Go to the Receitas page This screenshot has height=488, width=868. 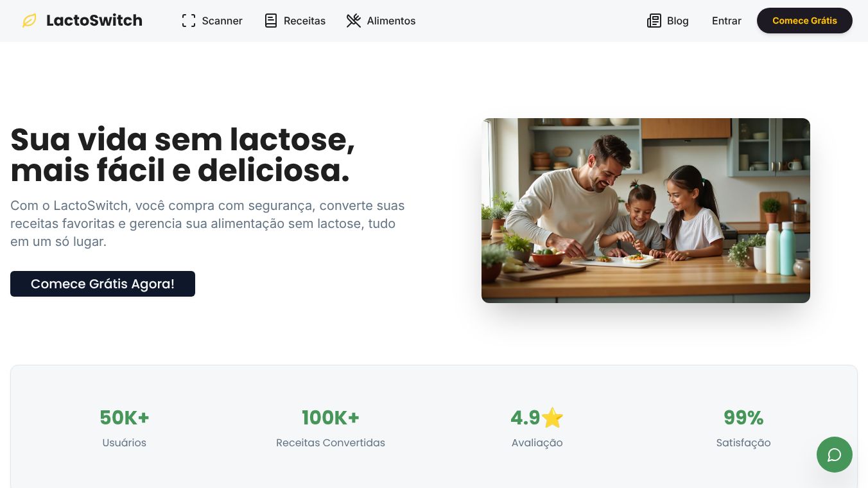click(x=295, y=21)
